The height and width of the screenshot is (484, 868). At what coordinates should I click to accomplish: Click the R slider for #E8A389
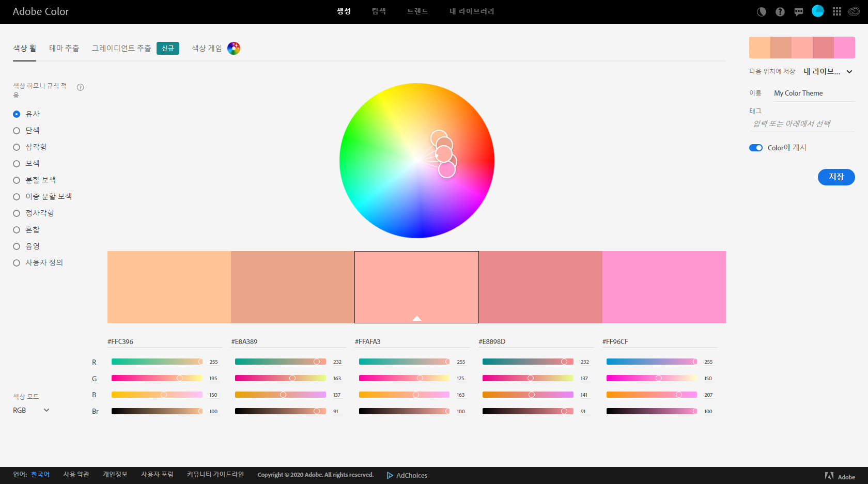(281, 362)
